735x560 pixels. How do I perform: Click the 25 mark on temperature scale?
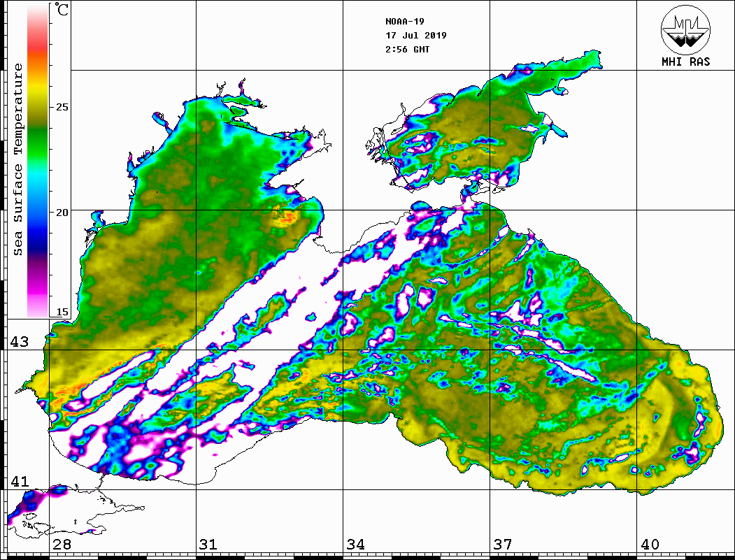pyautogui.click(x=62, y=107)
